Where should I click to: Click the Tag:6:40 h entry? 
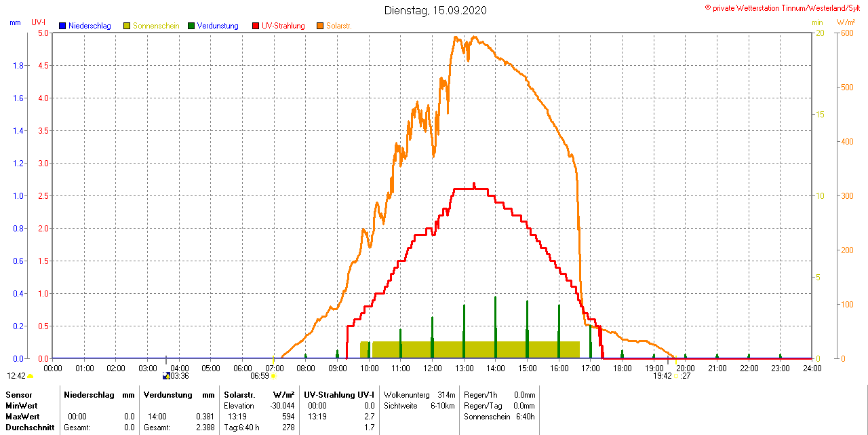click(x=242, y=428)
